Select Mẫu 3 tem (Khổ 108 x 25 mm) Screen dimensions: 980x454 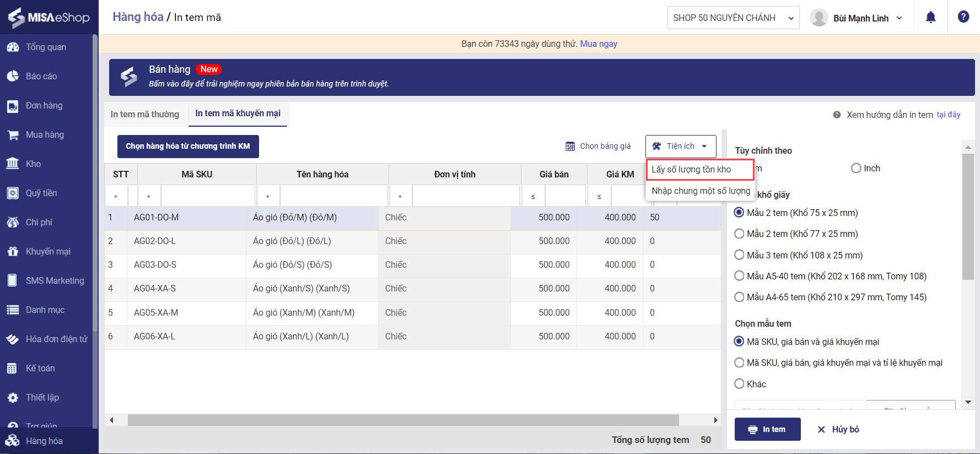click(740, 255)
